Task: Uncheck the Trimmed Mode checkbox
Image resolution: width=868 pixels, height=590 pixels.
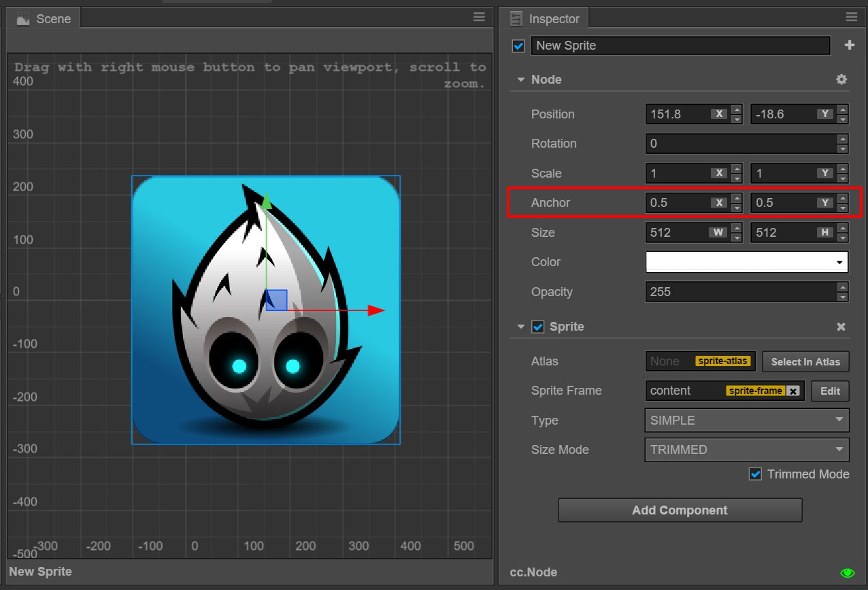Action: point(755,474)
